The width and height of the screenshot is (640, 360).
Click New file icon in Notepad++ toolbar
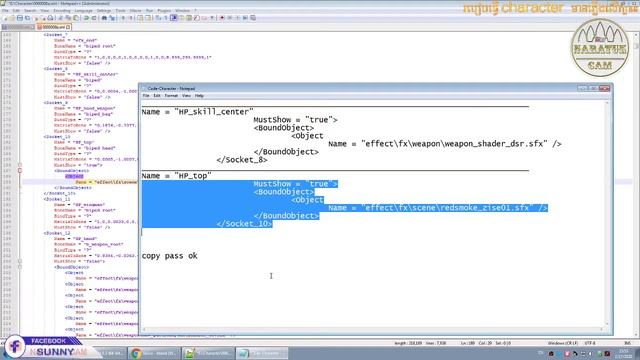point(5,18)
